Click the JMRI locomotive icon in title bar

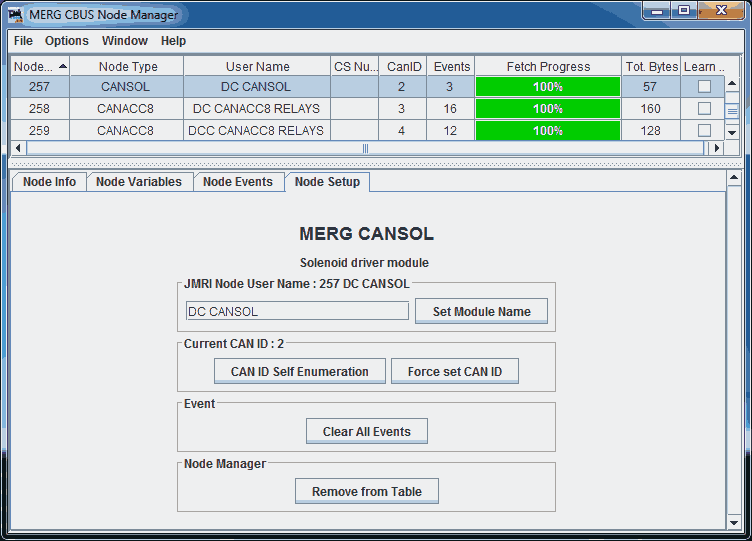coord(15,14)
